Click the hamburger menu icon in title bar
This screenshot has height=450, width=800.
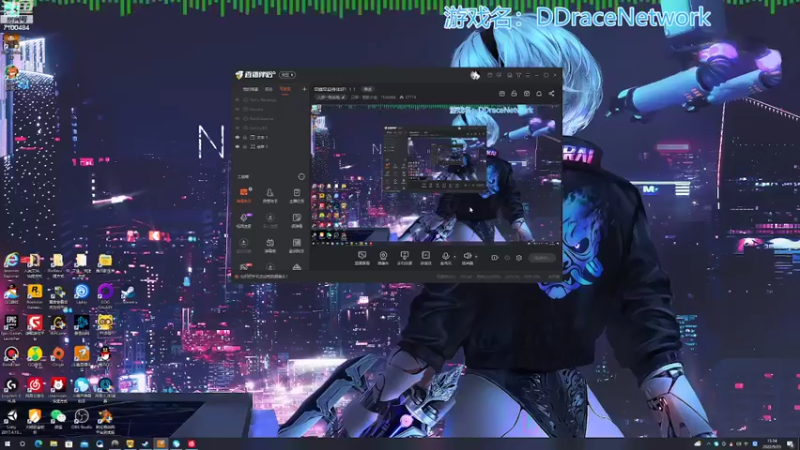(528, 75)
